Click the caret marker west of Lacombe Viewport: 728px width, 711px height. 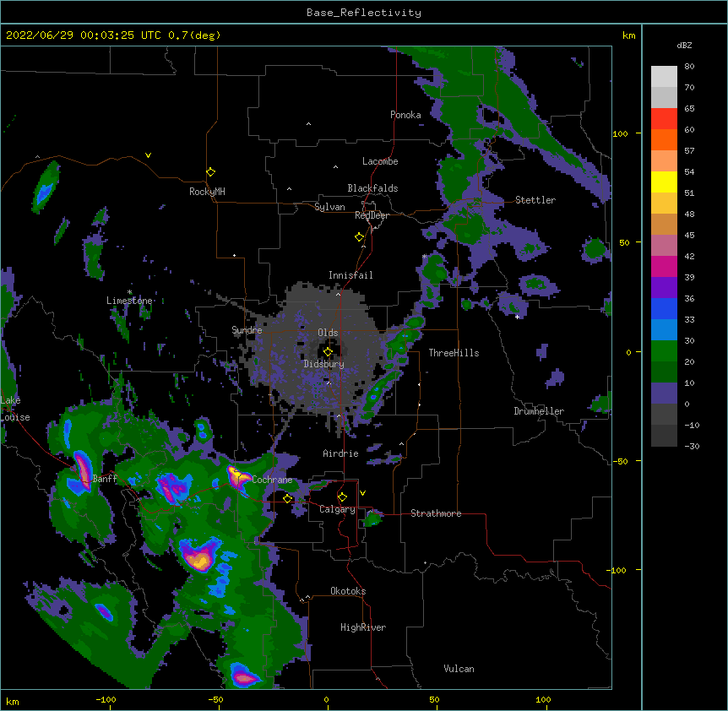coord(335,166)
